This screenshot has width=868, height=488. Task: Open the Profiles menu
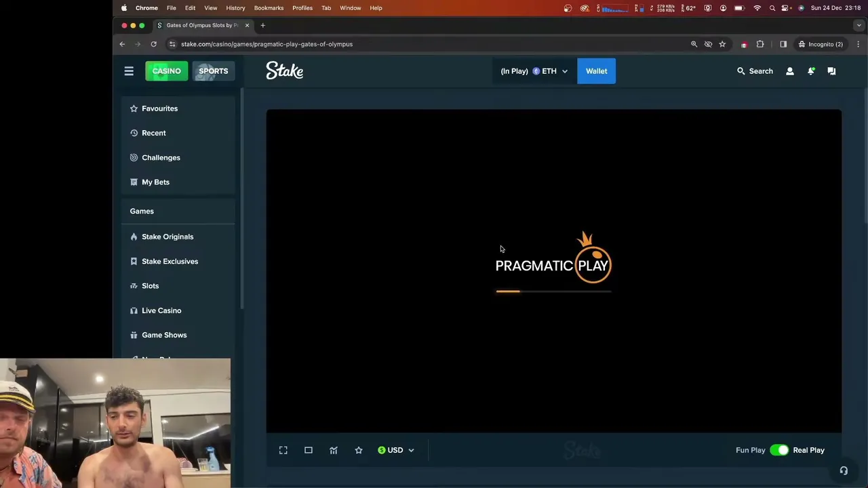tap(302, 8)
